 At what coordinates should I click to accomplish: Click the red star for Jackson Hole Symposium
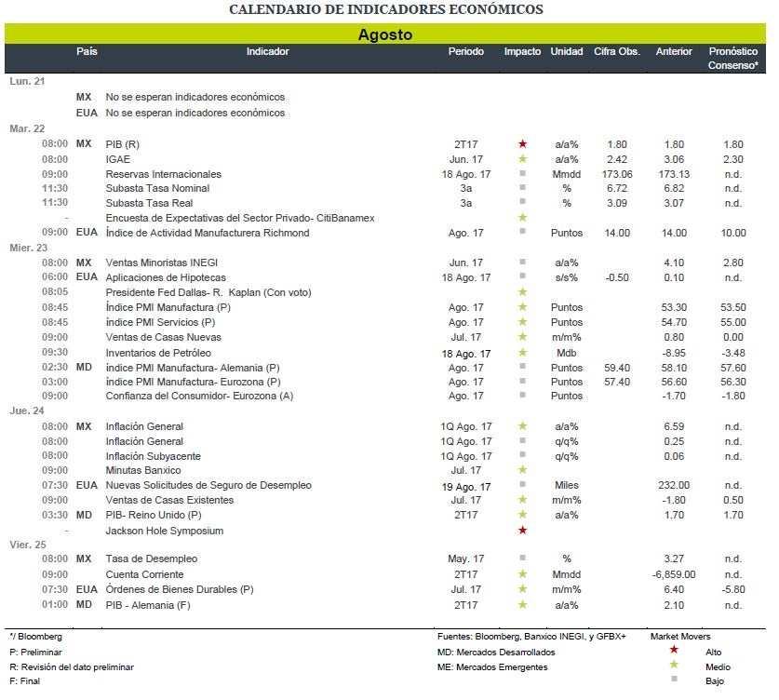[522, 530]
